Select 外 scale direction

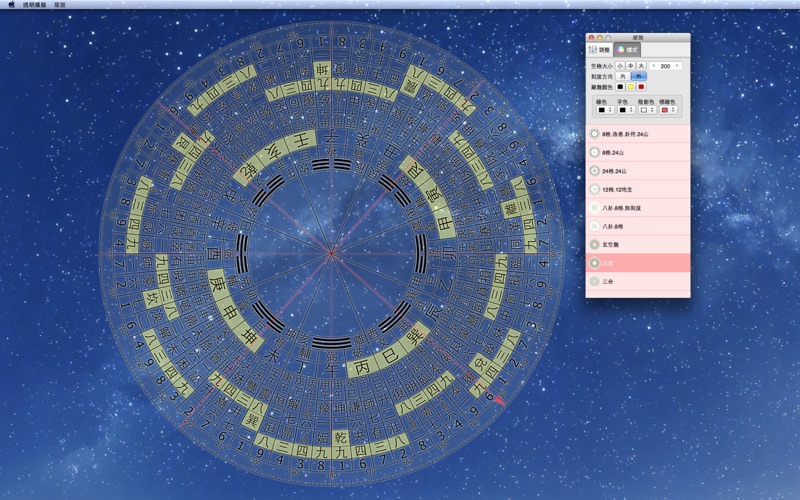pos(639,76)
